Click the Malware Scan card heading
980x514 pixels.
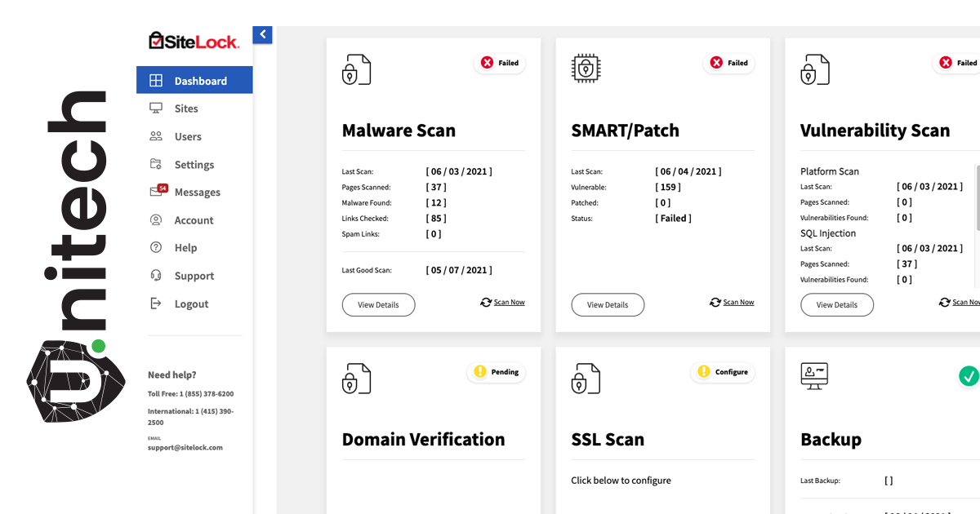pos(399,131)
